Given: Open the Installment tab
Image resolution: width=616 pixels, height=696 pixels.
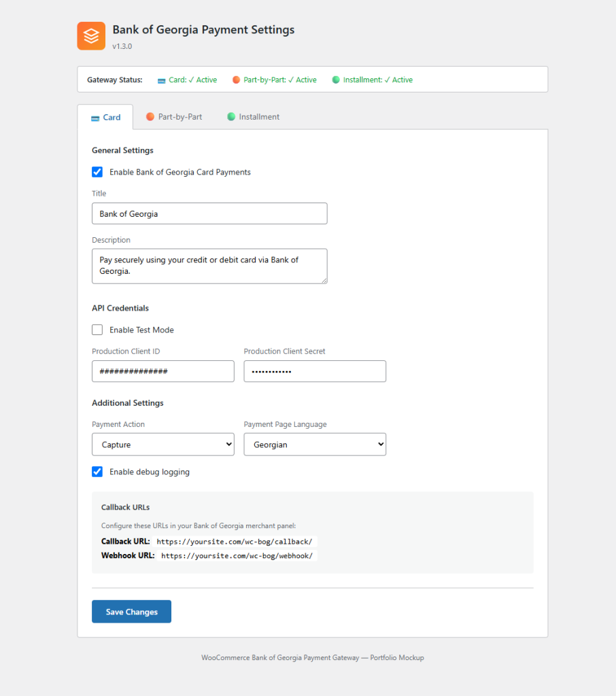Looking at the screenshot, I should 253,117.
